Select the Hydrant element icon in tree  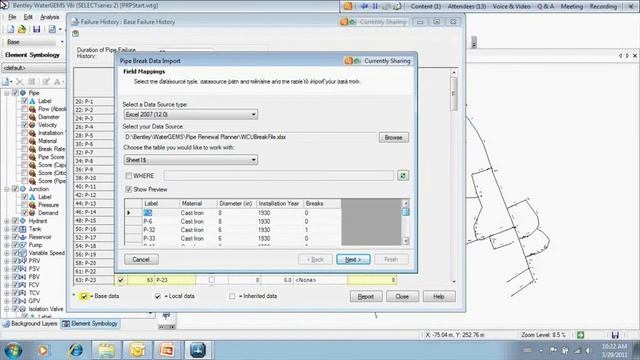(23, 221)
